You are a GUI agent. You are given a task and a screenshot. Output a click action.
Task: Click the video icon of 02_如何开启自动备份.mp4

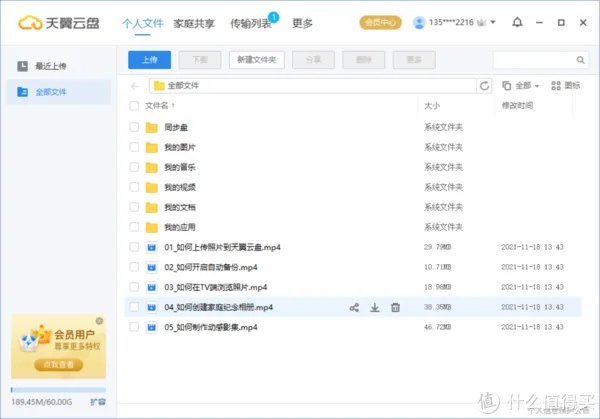pos(152,267)
